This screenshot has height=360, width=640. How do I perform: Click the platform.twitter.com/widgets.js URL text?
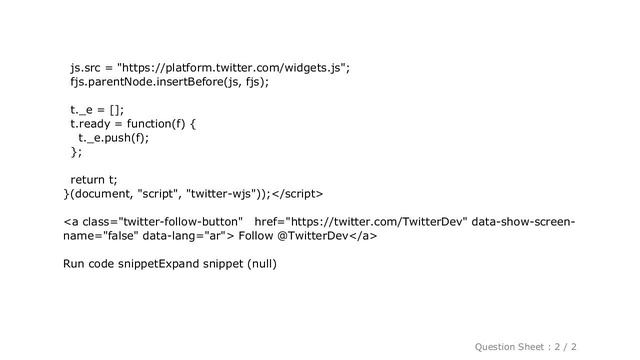click(x=233, y=68)
